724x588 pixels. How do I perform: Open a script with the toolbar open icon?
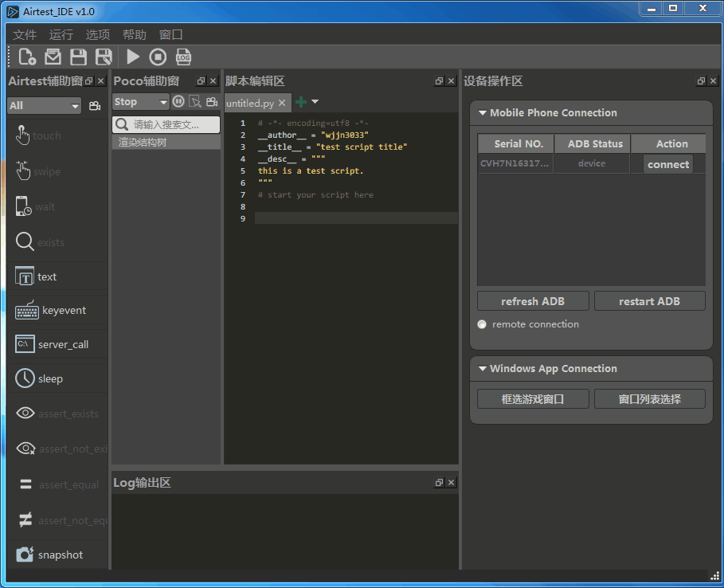[x=53, y=57]
